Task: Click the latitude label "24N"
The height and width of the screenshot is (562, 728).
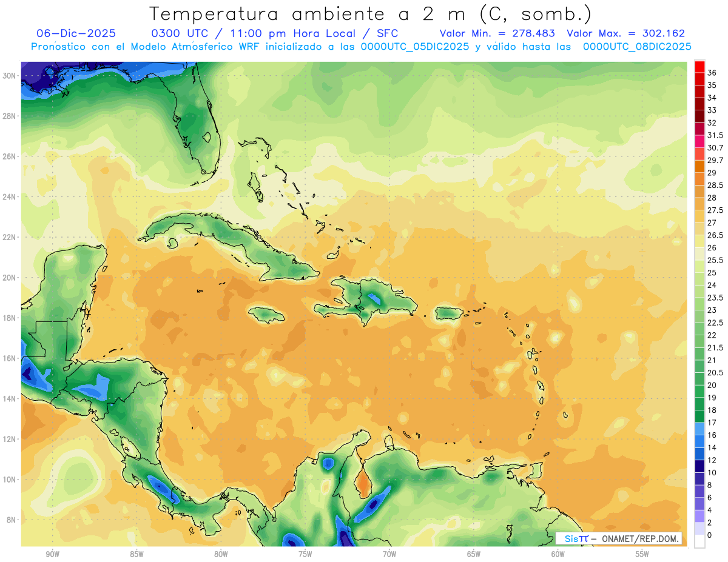Action: [x=10, y=197]
